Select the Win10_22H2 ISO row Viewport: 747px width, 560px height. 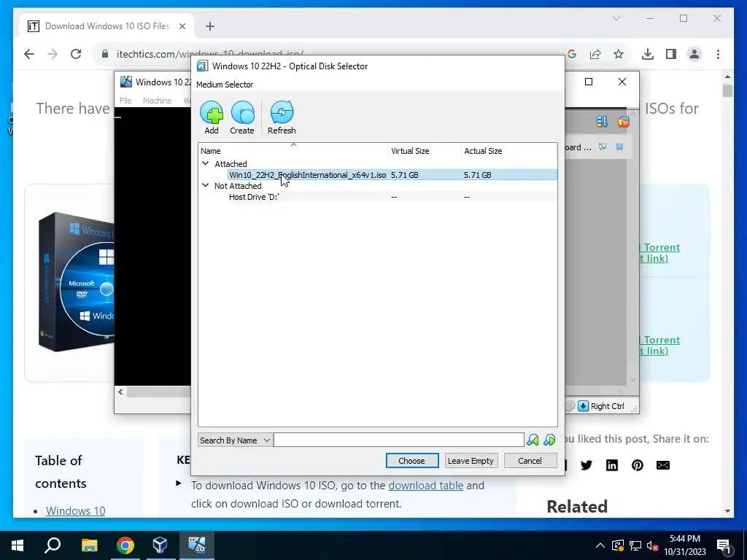378,175
